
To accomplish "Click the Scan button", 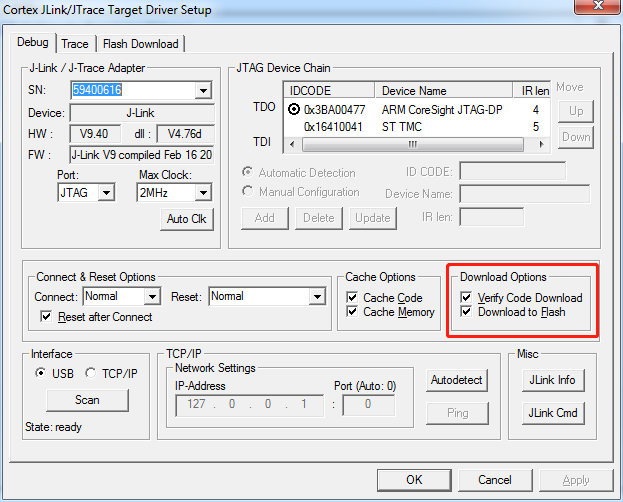I will pos(87,400).
